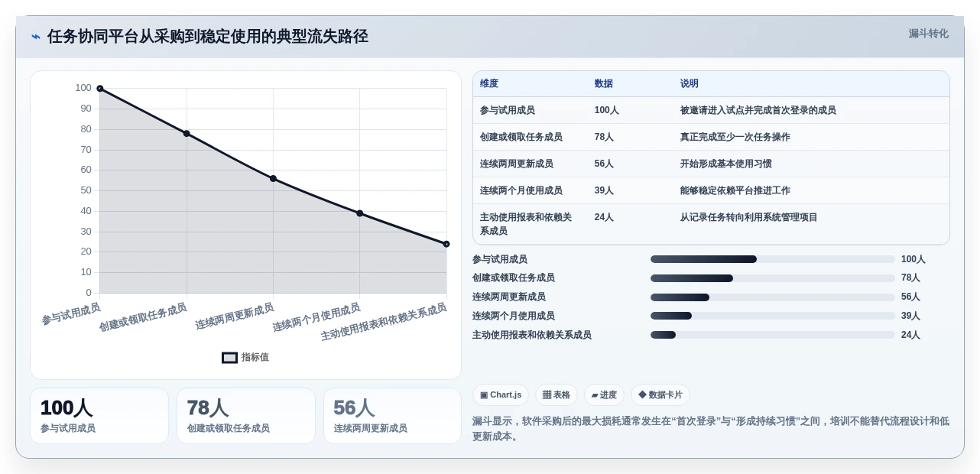Click the Chart.js tag chip
The image size is (980, 474).
pyautogui.click(x=501, y=394)
